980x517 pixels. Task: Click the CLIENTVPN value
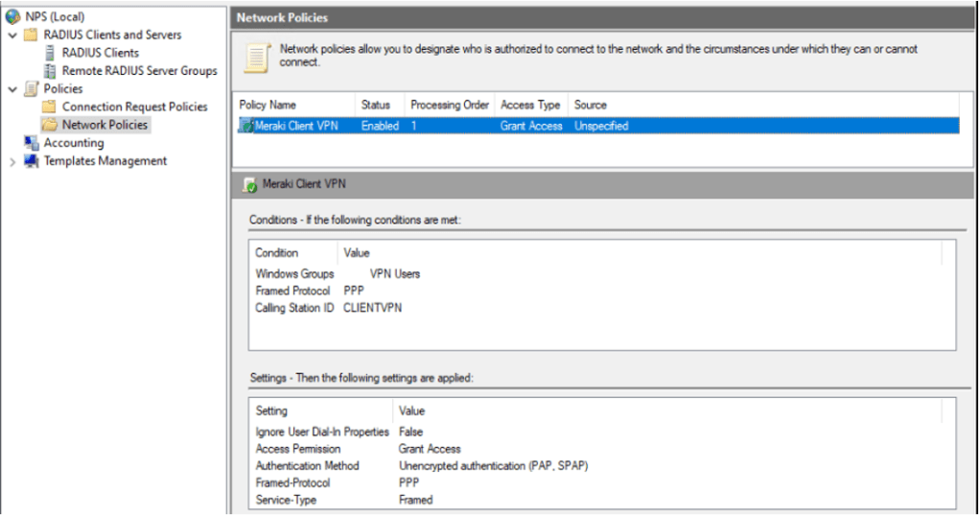(x=372, y=308)
